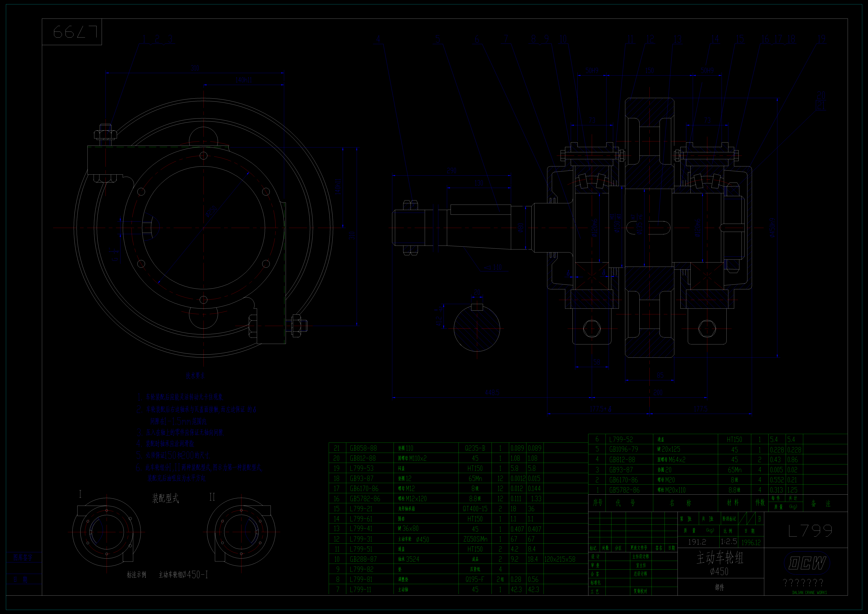This screenshot has height=614, width=868.
Task: Select the large L799 number in title block
Action: pos(810,531)
